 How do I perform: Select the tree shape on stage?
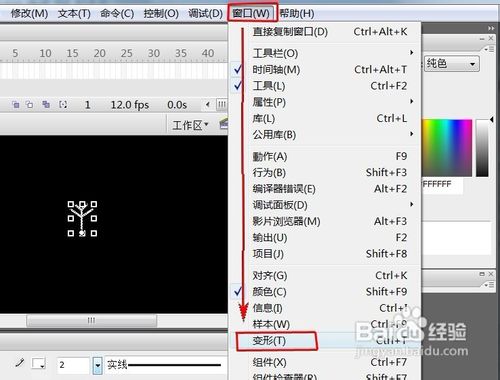(x=82, y=219)
